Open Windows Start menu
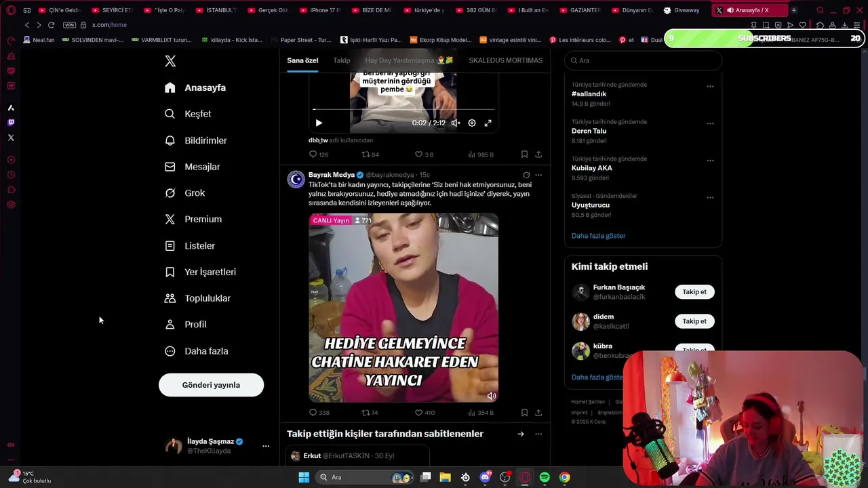The width and height of the screenshot is (868, 488). 304,477
